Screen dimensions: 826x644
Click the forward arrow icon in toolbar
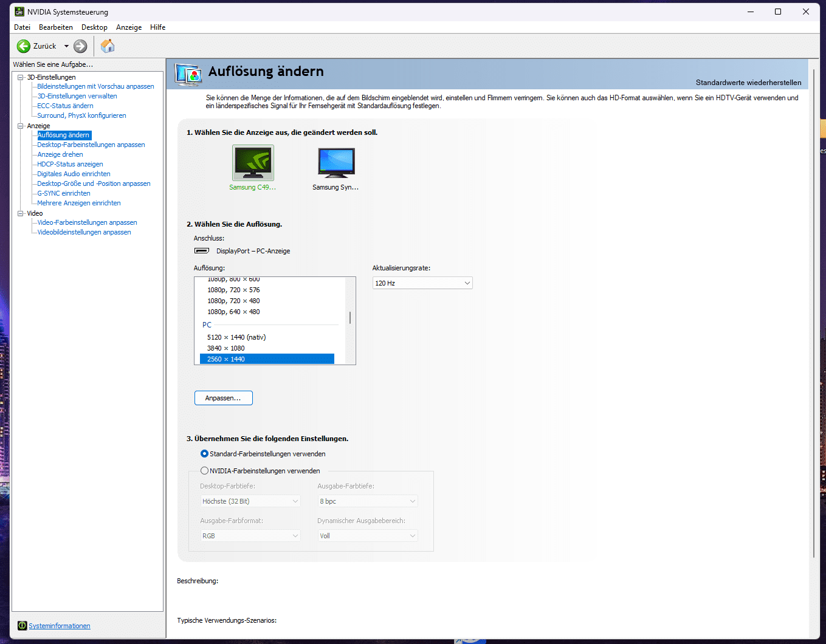click(80, 46)
